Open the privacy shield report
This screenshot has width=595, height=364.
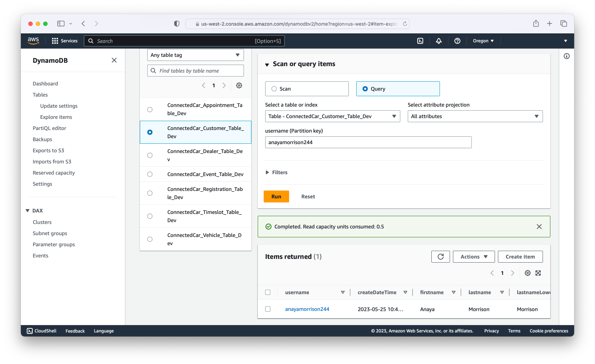[x=177, y=23]
